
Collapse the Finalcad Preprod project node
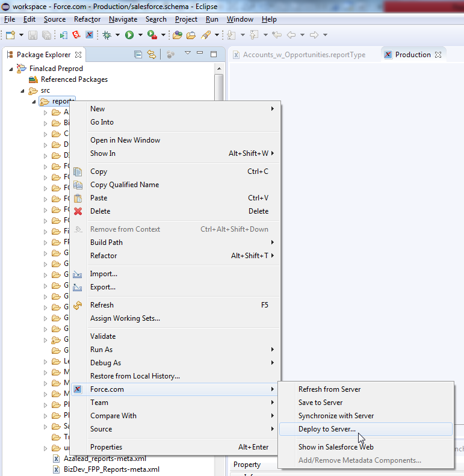point(11,69)
